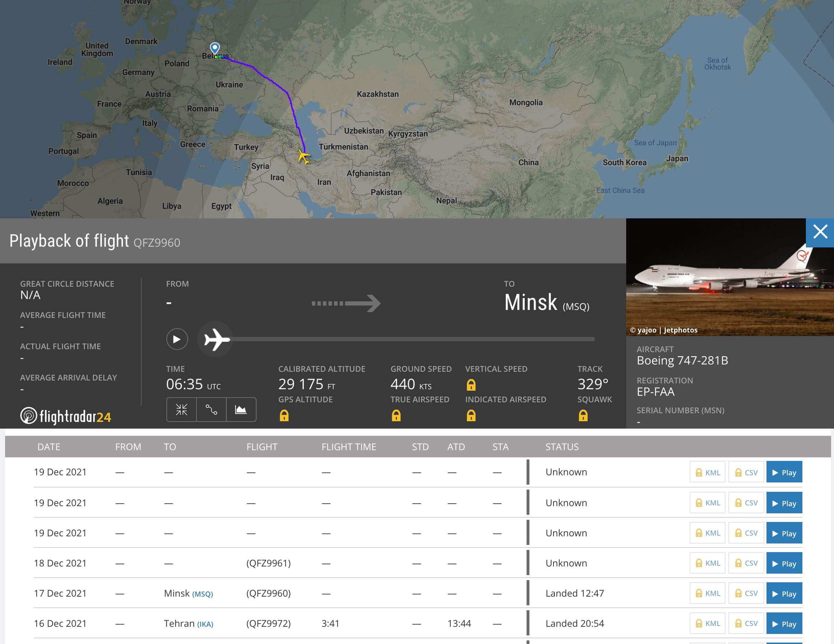Click the locked GPS altitude icon
The width and height of the screenshot is (834, 644).
click(x=284, y=415)
